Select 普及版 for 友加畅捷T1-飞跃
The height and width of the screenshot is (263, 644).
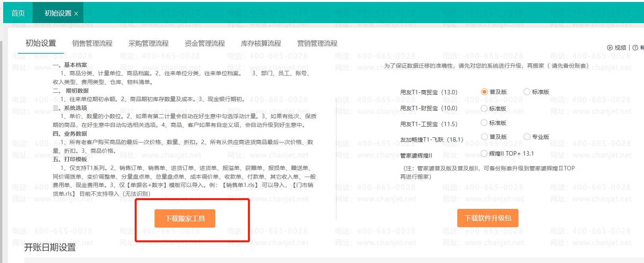point(484,137)
